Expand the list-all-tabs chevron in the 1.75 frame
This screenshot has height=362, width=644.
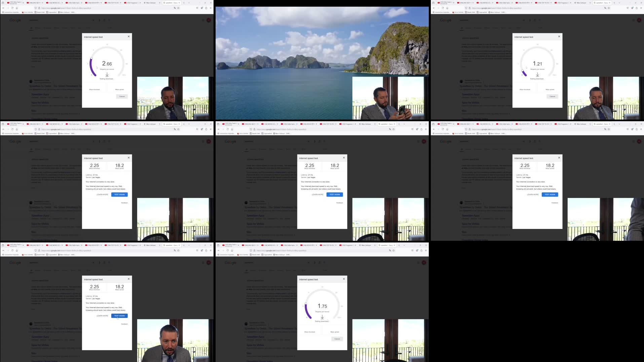tap(404, 245)
